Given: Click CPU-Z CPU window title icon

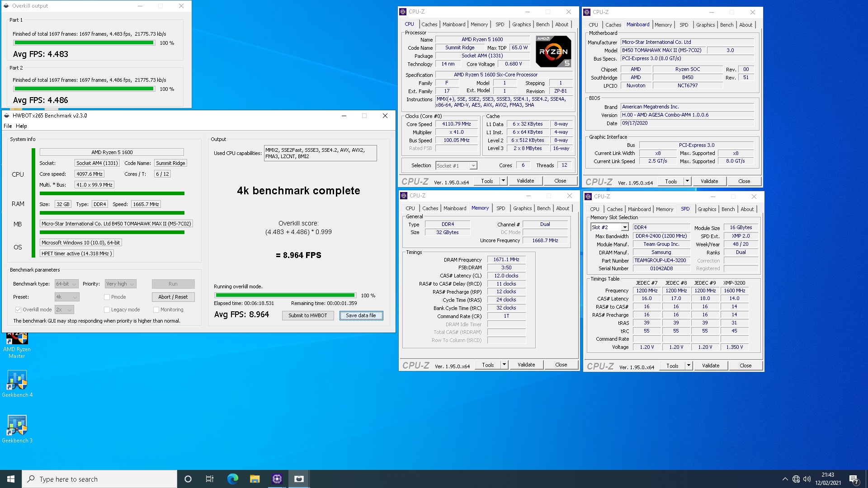Looking at the screenshot, I should 403,12.
